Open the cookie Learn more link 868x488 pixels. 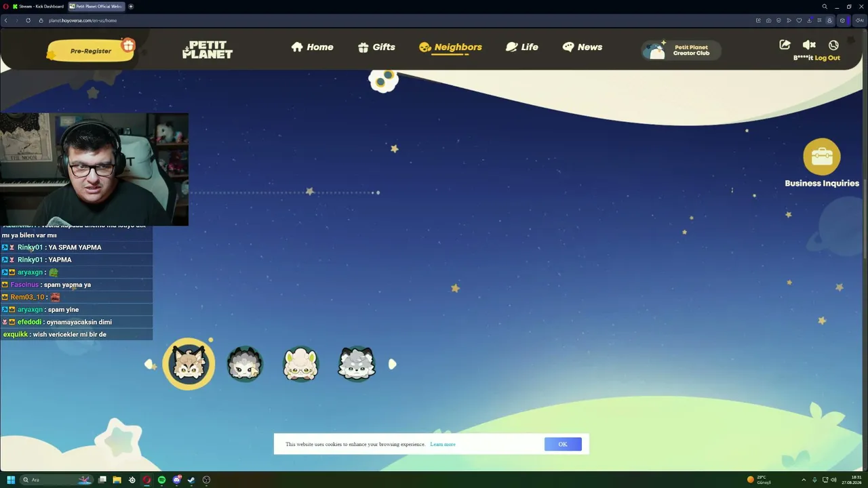tap(443, 445)
